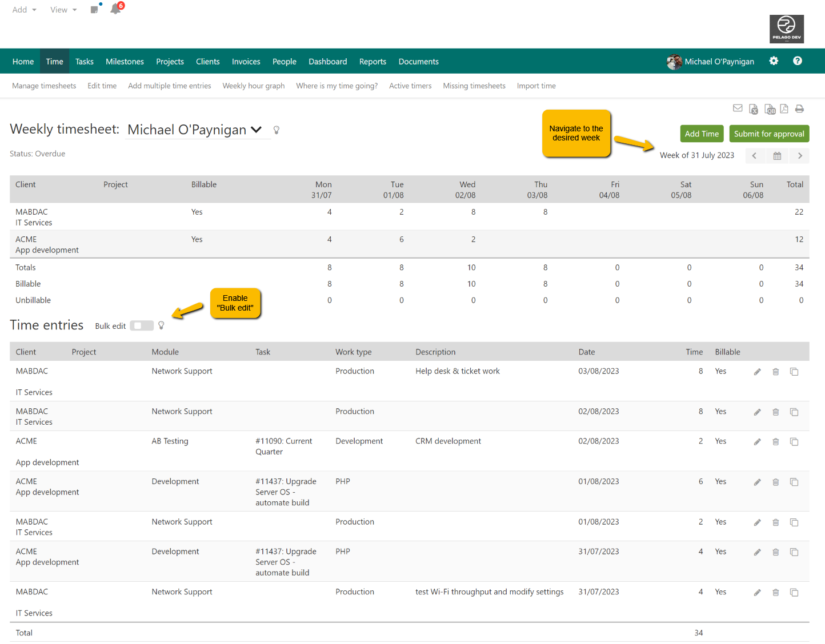Switch to the Invoices tab
Viewport: 825px width, 644px height.
coord(246,61)
